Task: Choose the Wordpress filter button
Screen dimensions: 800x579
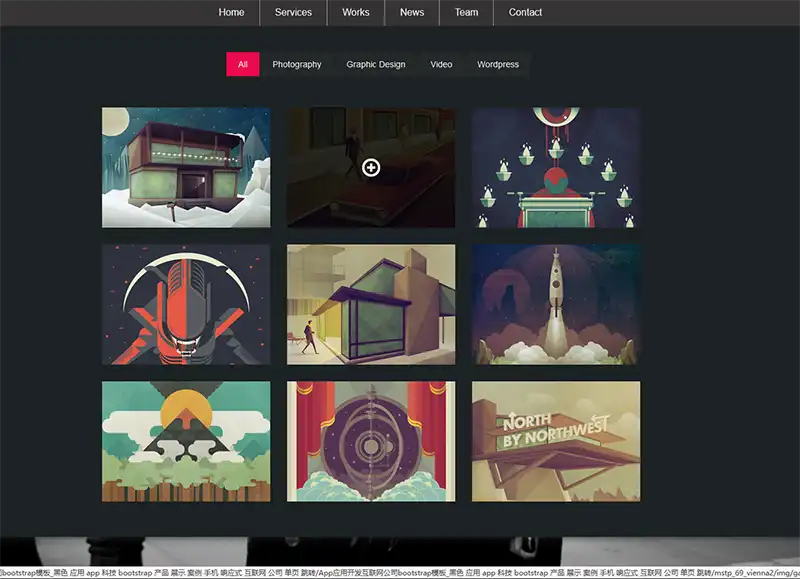Action: (498, 64)
